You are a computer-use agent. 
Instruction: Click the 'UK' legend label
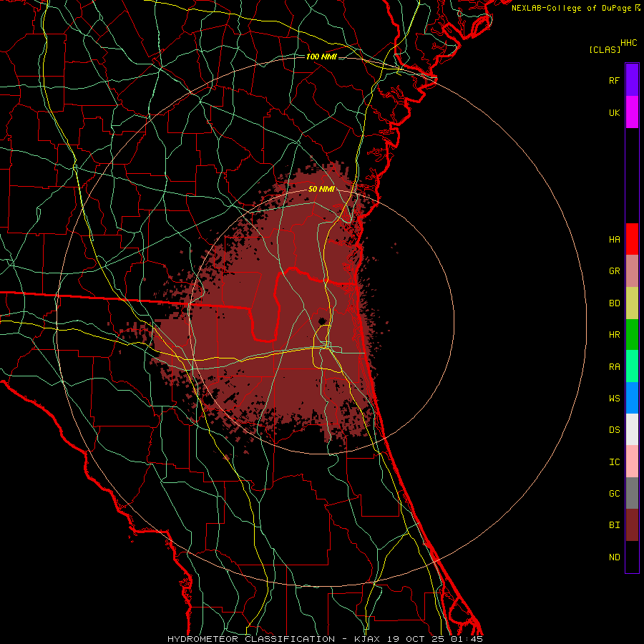click(x=614, y=112)
